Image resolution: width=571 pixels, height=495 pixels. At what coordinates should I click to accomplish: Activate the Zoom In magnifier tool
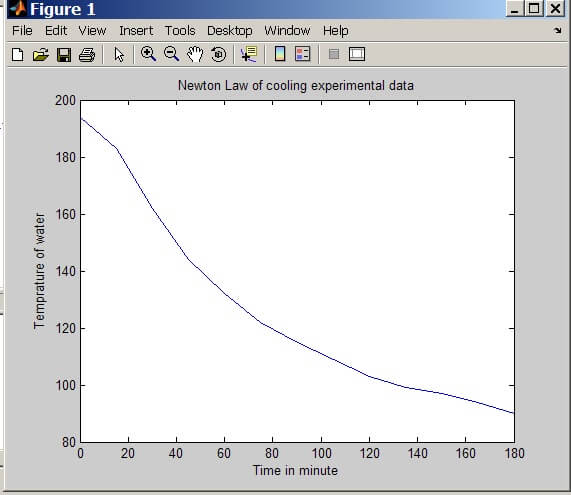148,54
